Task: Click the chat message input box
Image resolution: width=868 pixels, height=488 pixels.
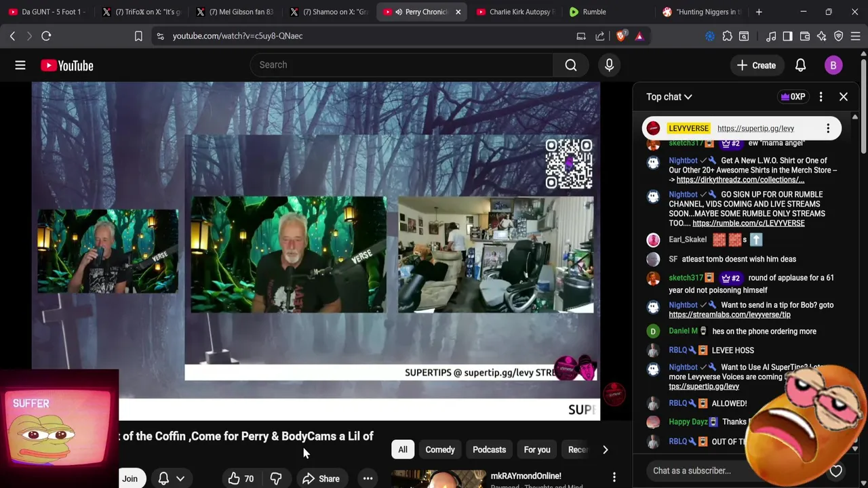Action: click(x=736, y=470)
